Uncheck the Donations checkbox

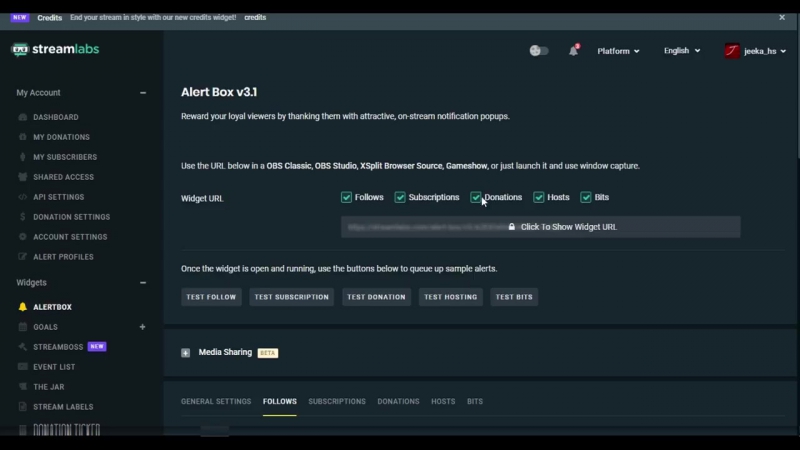click(476, 197)
